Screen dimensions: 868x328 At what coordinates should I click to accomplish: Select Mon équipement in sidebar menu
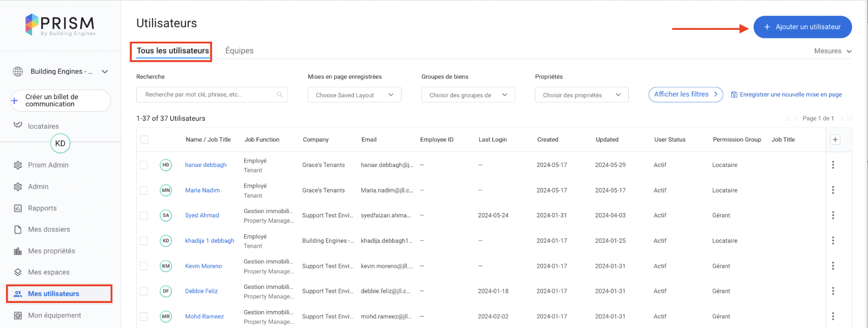[x=54, y=316]
